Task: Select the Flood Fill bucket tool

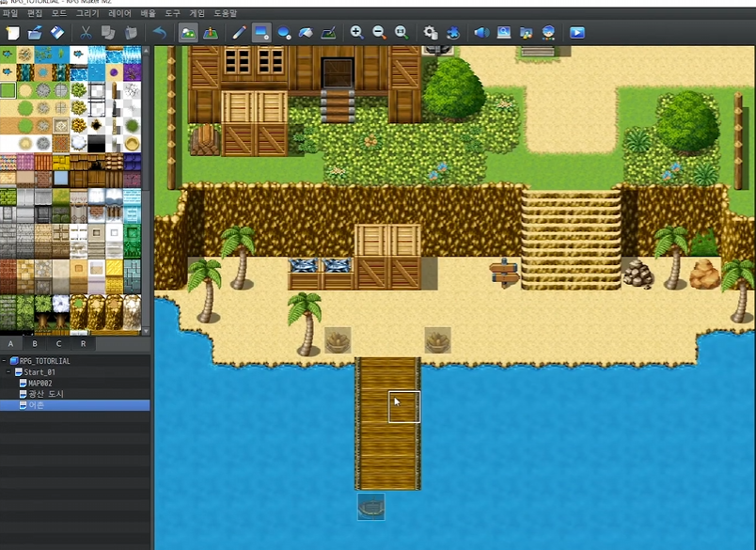Action: pos(307,33)
